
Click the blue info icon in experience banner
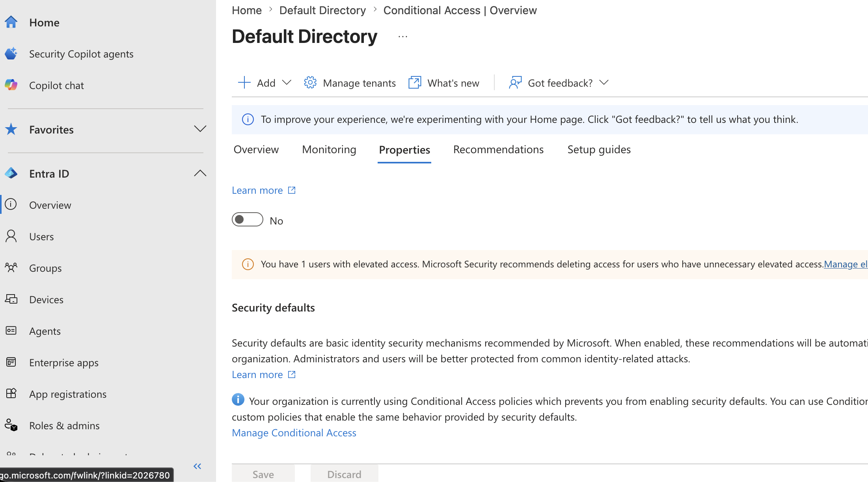(x=248, y=119)
